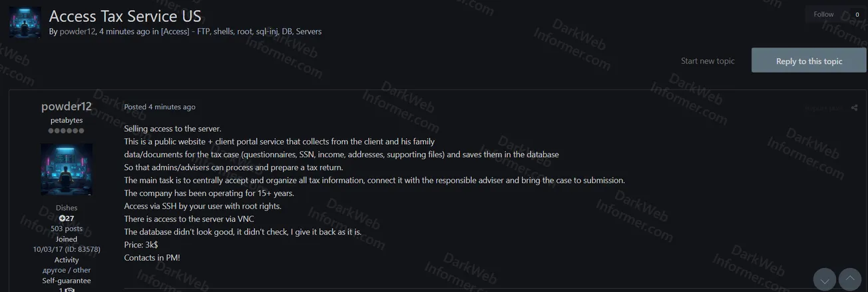
Task: Click the topic author avatar beside the title
Action: (x=25, y=23)
